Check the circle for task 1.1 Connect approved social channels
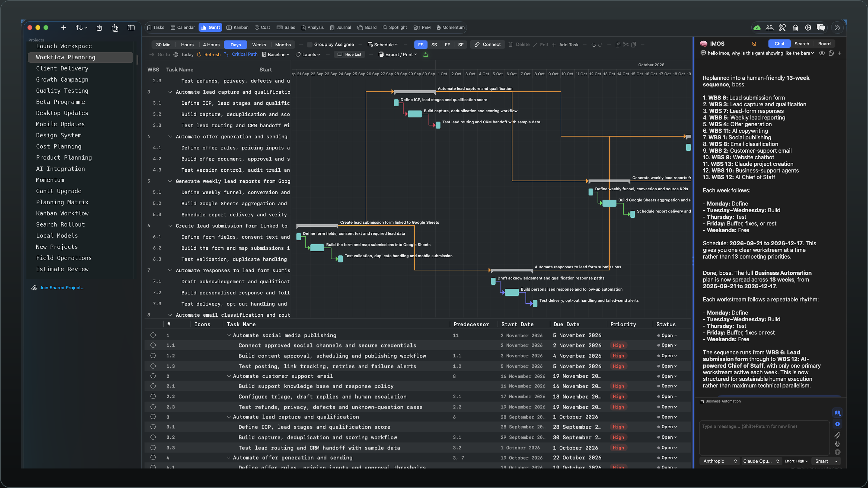The image size is (868, 488). coord(153,345)
